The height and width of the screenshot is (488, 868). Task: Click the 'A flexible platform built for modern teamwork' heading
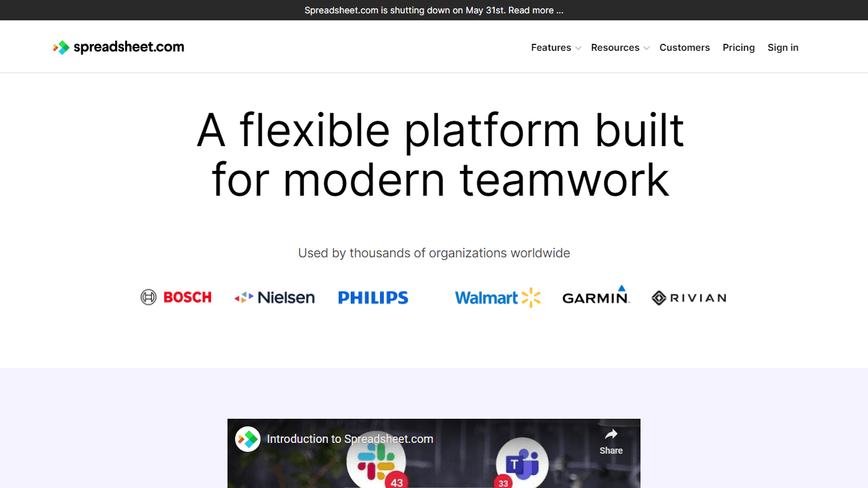[440, 155]
